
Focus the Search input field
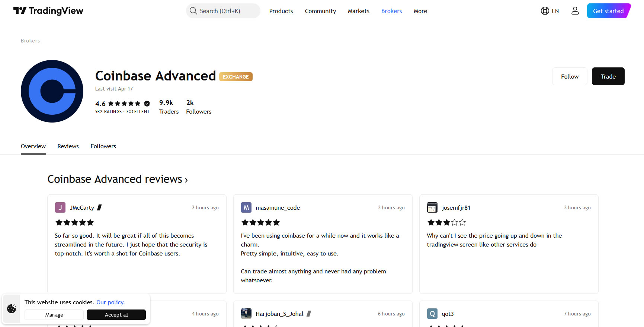[x=223, y=11]
